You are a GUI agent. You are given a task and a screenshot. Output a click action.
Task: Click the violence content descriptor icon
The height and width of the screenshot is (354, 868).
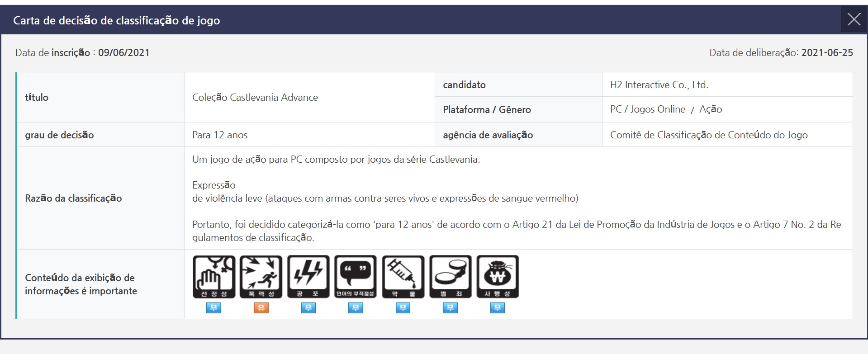261,277
